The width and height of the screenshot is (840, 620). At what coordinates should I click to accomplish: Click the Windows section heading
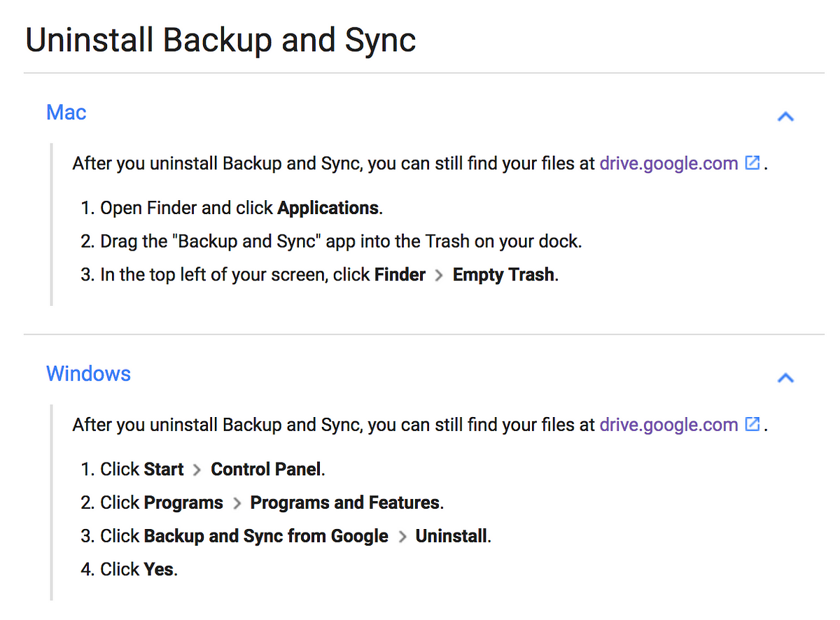click(x=88, y=373)
